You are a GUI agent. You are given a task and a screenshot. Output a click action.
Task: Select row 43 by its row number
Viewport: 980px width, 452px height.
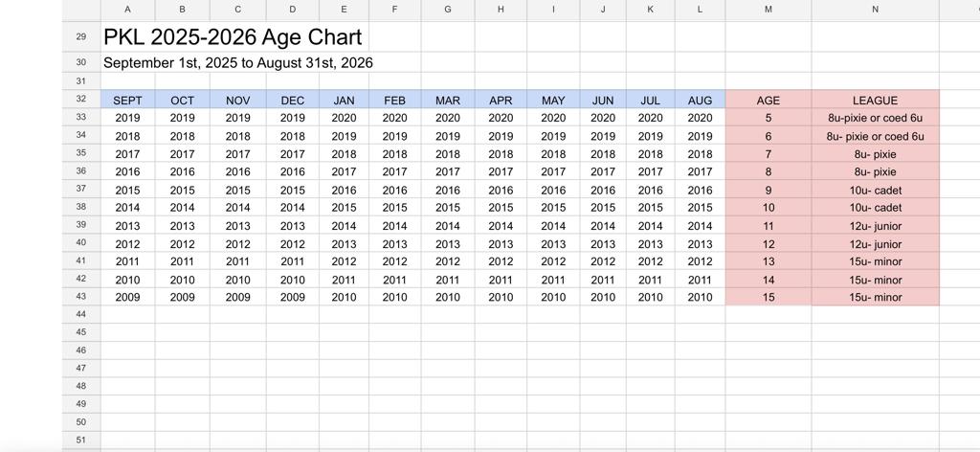(80, 296)
